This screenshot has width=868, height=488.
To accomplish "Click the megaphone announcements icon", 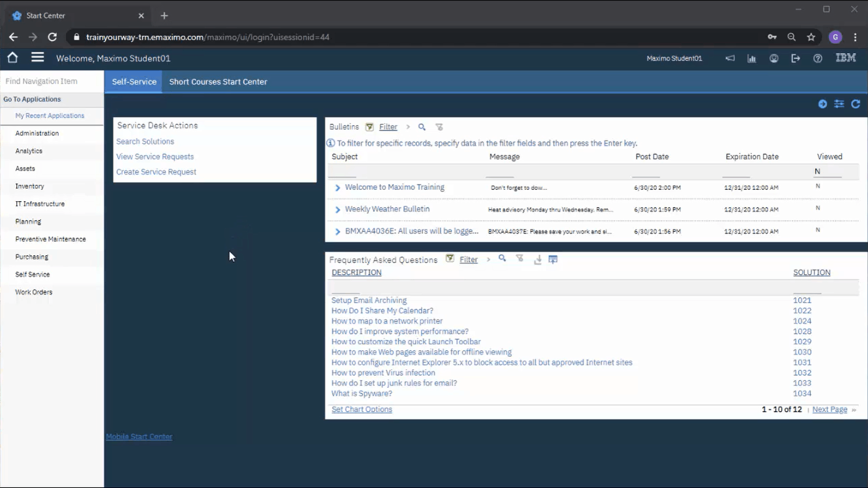I will click(x=730, y=58).
